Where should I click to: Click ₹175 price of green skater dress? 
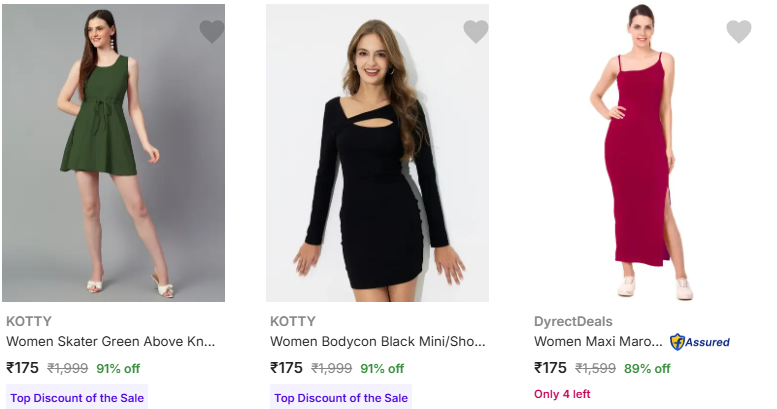coord(24,368)
